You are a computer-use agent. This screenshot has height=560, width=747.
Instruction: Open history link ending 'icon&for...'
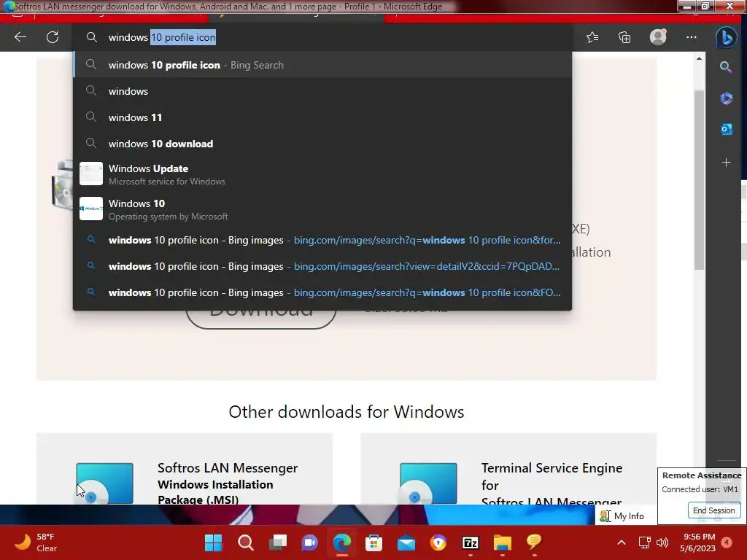point(322,240)
